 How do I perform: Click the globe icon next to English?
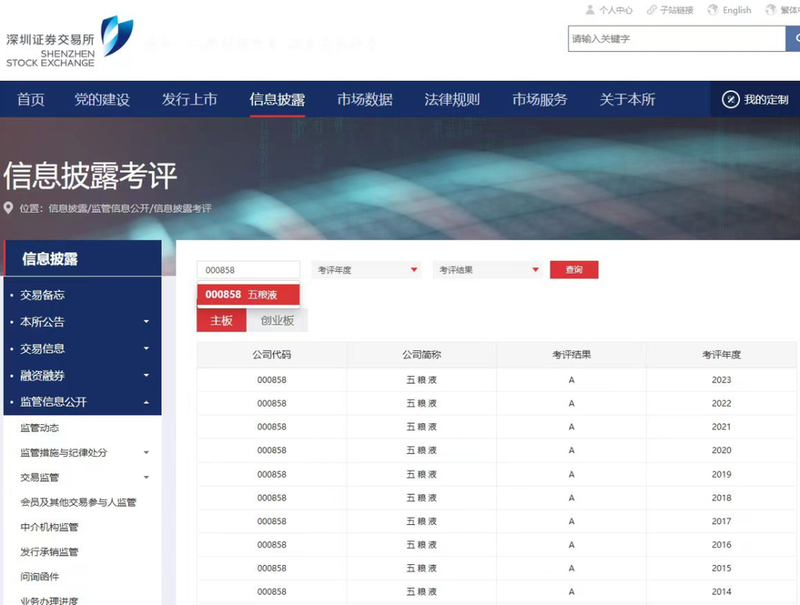713,10
